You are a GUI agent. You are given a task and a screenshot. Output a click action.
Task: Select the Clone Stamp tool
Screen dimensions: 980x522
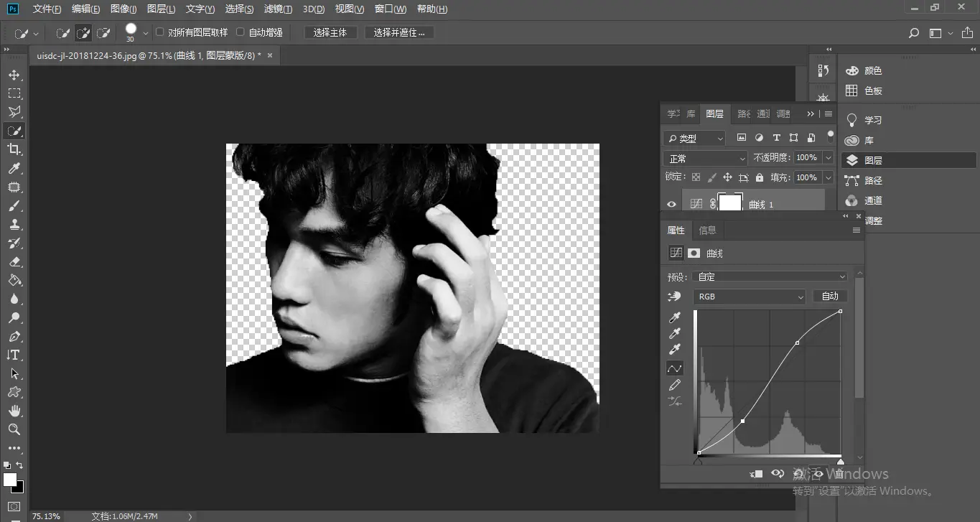coord(14,224)
